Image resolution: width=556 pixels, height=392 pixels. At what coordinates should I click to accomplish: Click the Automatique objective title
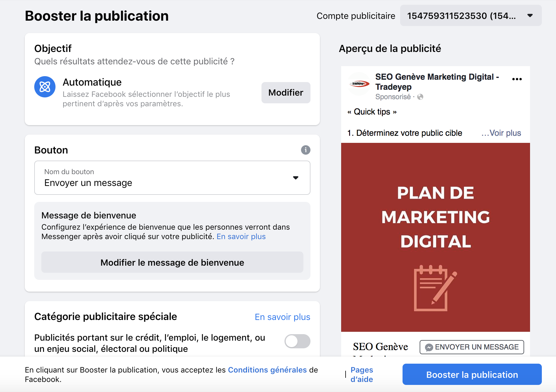point(92,82)
